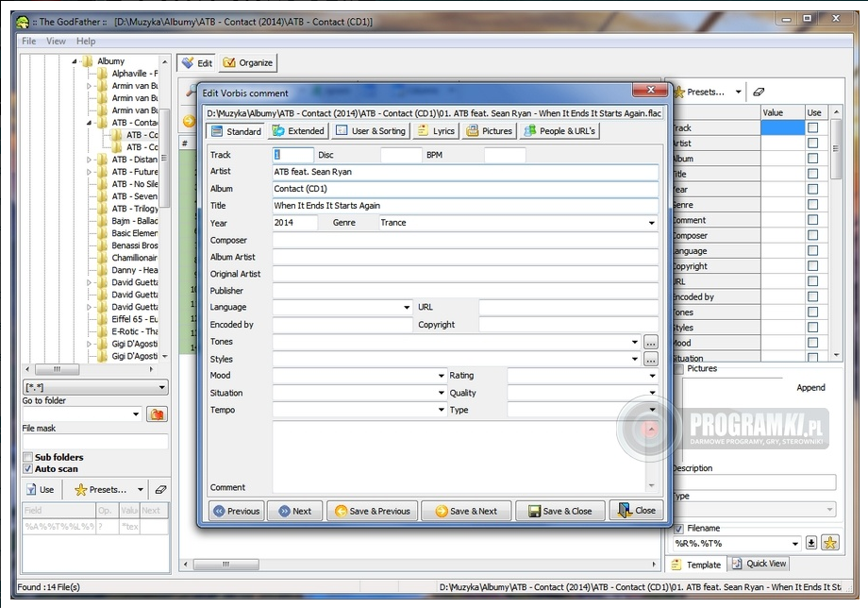Click the eraser icon beside right Presets
This screenshot has width=868, height=608.
[759, 92]
